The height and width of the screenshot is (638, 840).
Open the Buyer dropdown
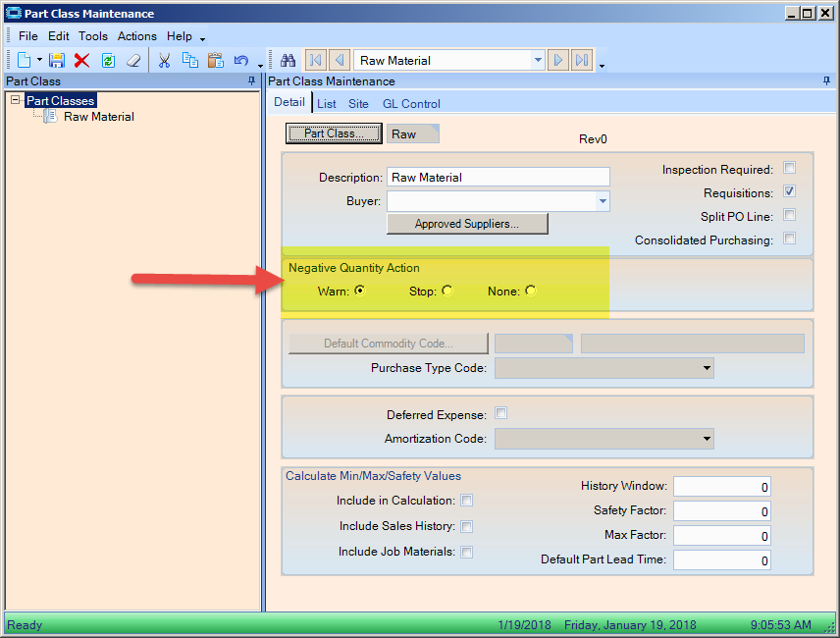coord(603,201)
